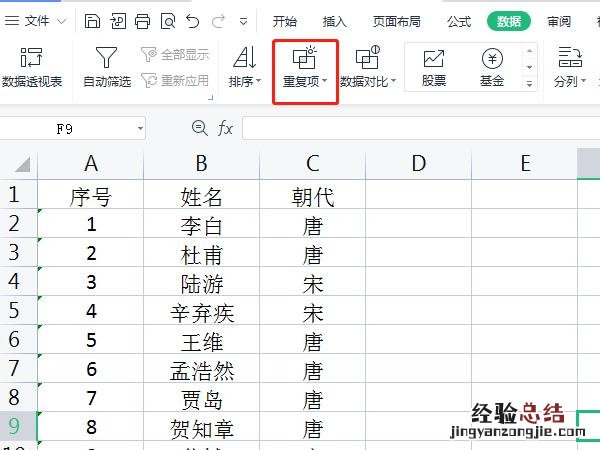This screenshot has width=600, height=450.
Task: Select column C header
Action: pyautogui.click(x=313, y=164)
